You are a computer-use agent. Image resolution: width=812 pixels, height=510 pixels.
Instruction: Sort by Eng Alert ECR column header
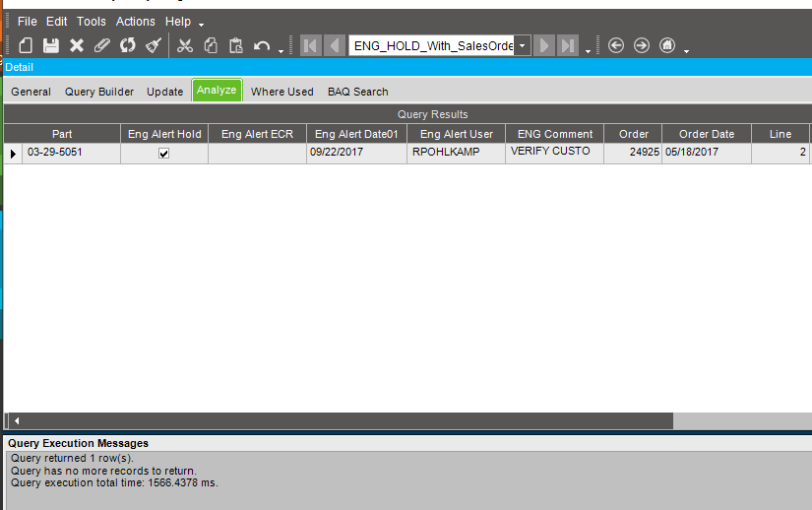pos(257,134)
